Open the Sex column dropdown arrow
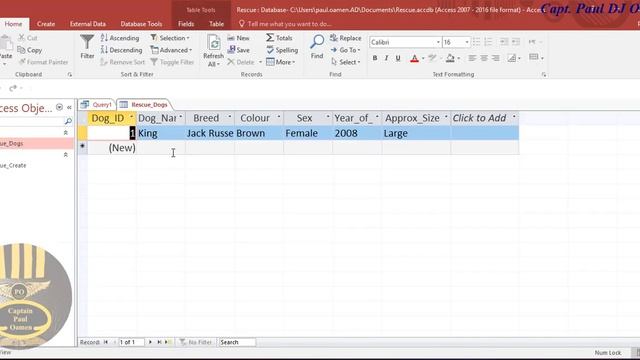The width and height of the screenshot is (640, 360). point(327,117)
